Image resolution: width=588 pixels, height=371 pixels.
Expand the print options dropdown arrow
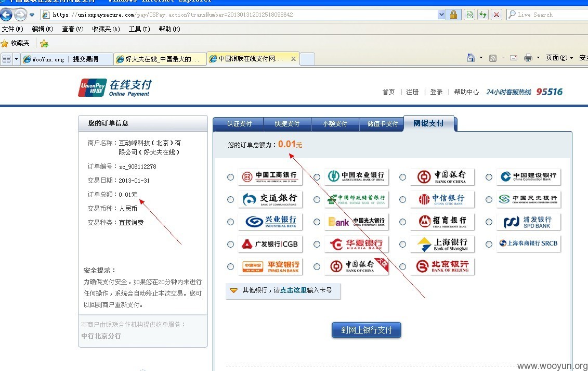pos(538,58)
